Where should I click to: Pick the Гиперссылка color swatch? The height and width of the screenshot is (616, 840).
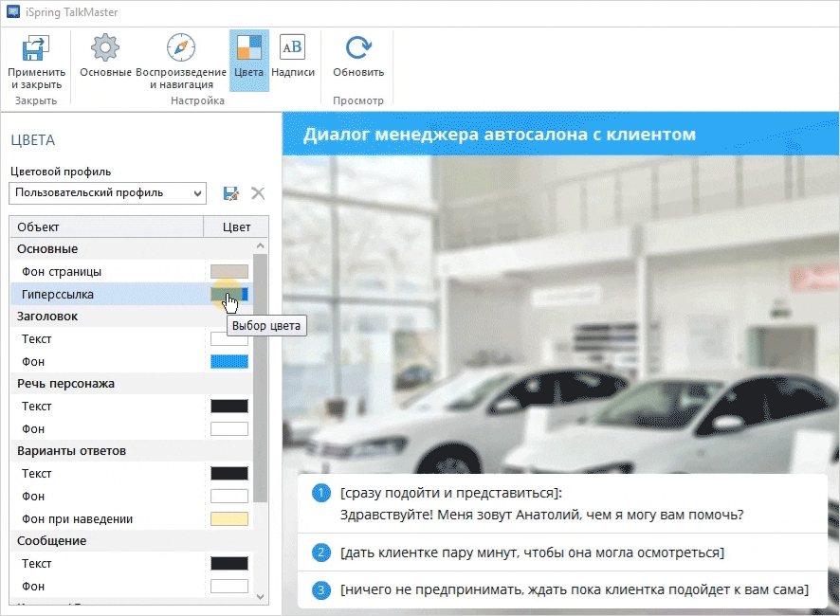pyautogui.click(x=229, y=294)
